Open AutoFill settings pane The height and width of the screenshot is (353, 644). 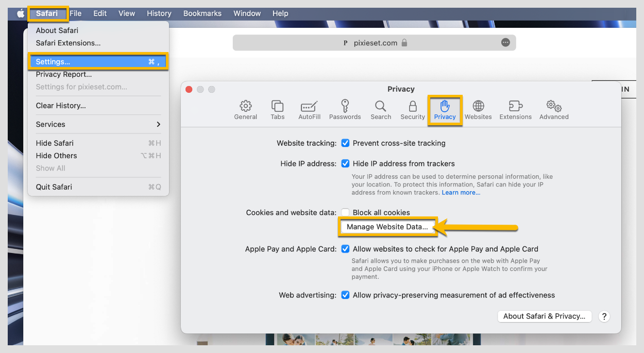(309, 110)
